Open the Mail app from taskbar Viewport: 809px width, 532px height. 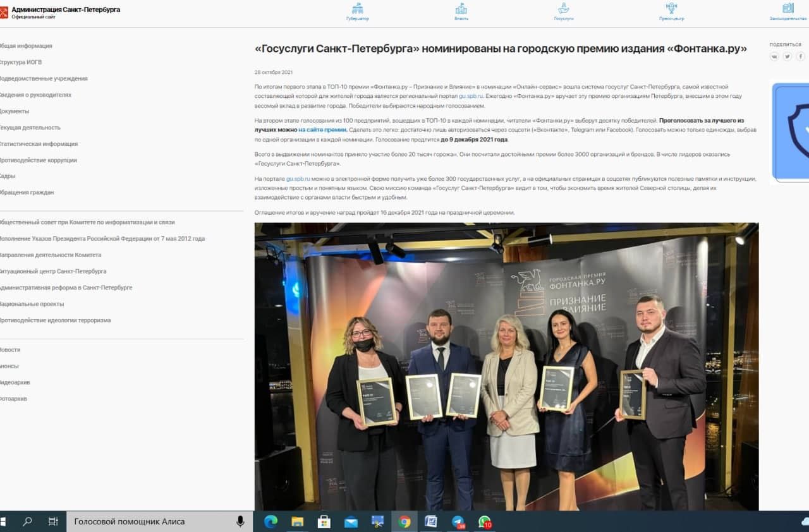tap(351, 521)
